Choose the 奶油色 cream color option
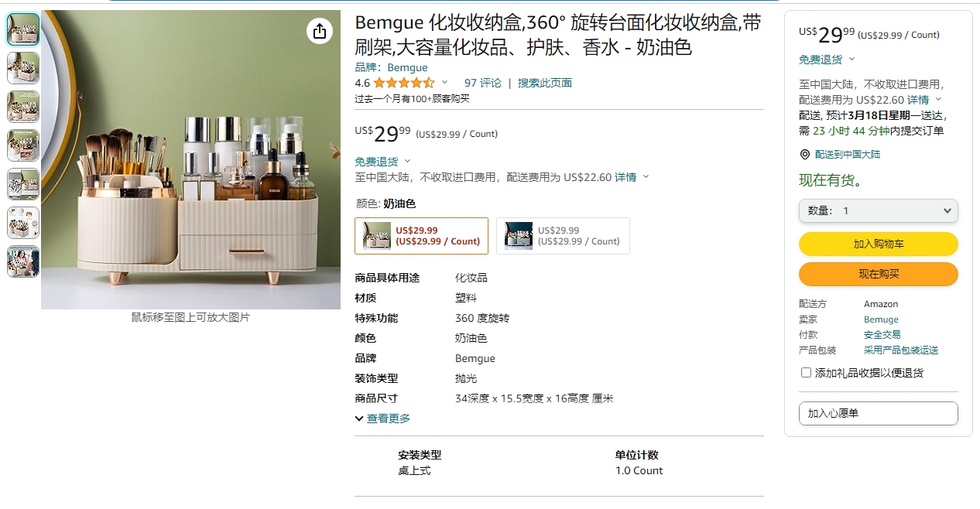 (x=422, y=236)
